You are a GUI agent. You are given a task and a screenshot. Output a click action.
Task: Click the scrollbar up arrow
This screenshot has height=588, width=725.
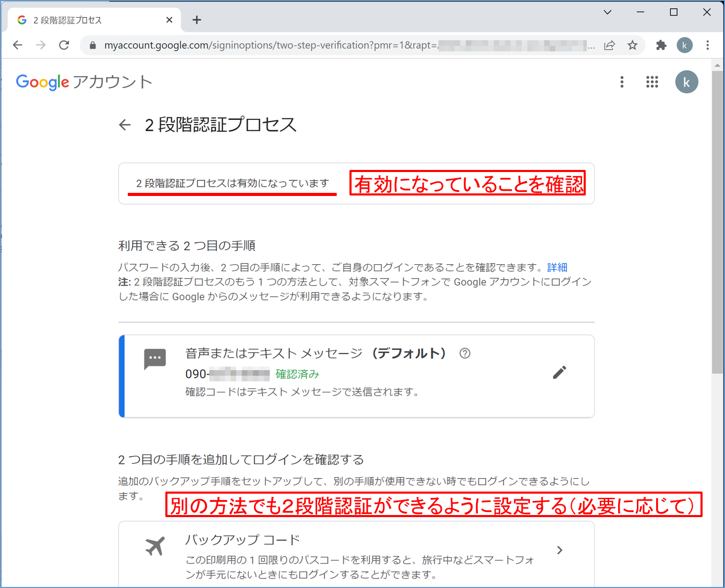[x=717, y=65]
